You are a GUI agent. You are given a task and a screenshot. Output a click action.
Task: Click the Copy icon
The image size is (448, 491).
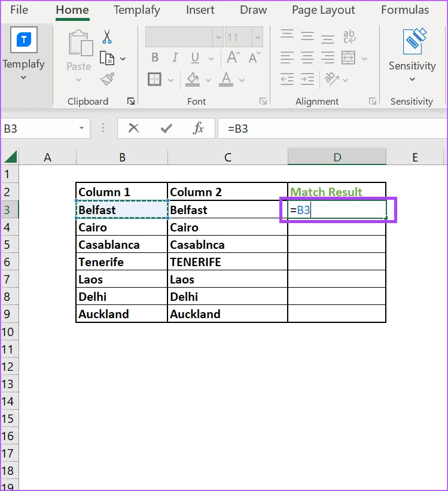click(x=107, y=58)
